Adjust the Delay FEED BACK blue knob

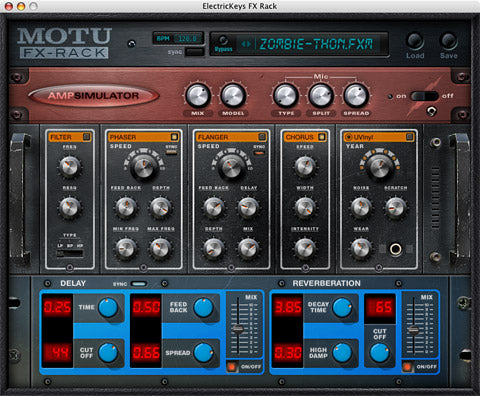tap(203, 307)
